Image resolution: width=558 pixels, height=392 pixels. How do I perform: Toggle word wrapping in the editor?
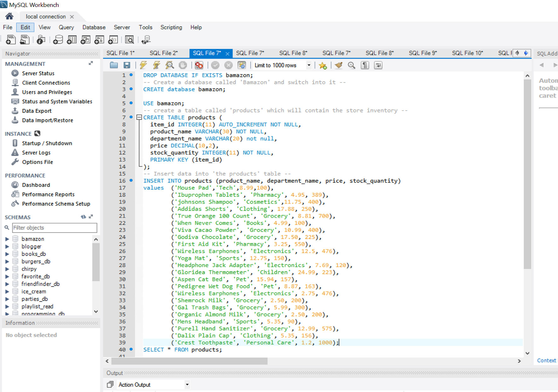point(378,65)
